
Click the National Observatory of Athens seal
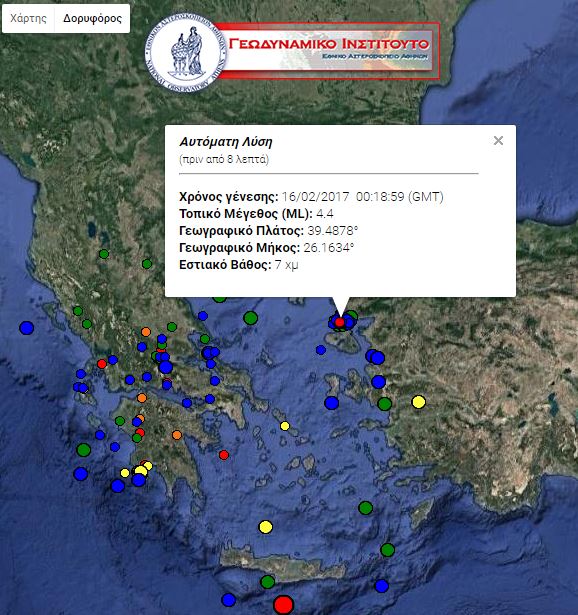185,54
